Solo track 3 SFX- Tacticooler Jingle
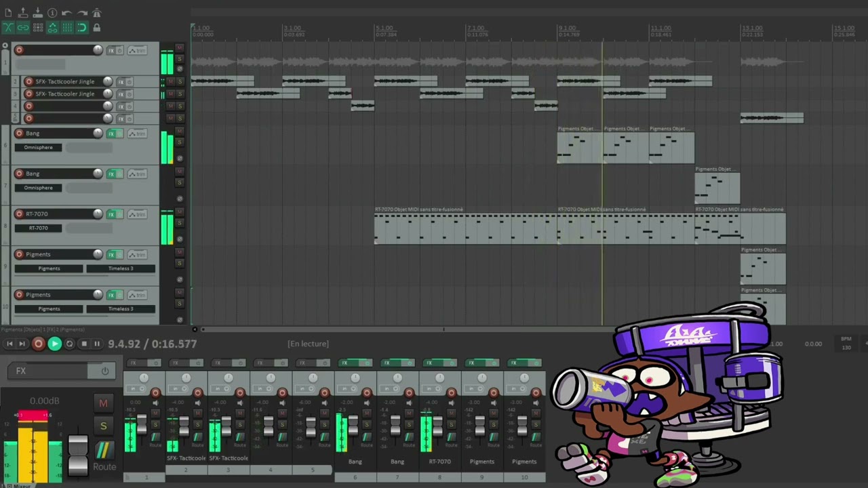This screenshot has width=868, height=488. (180, 94)
